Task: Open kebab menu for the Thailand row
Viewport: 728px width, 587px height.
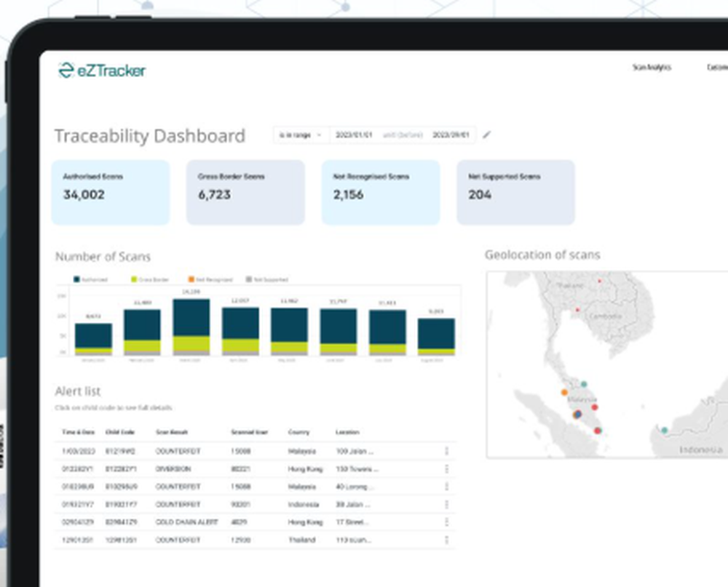Action: 447,540
